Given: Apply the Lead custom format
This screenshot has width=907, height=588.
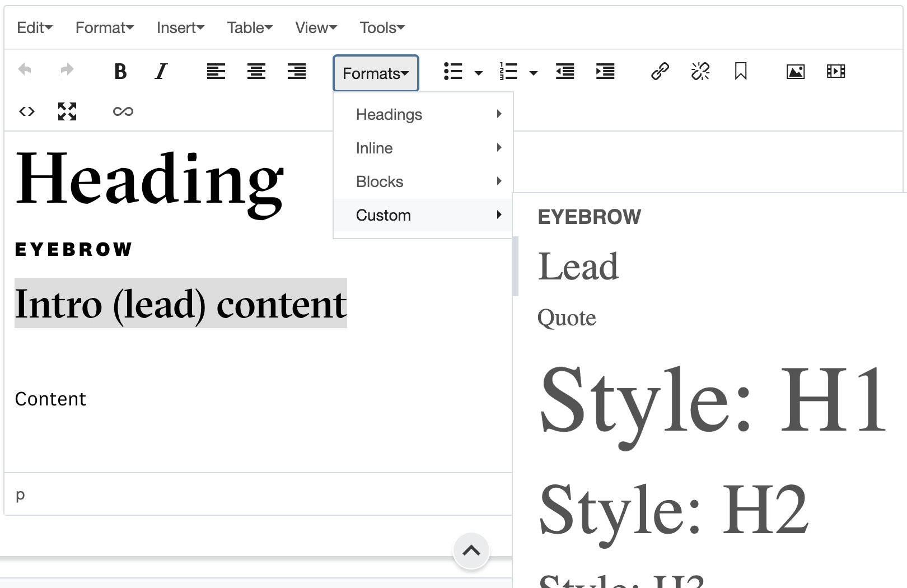Looking at the screenshot, I should (578, 266).
